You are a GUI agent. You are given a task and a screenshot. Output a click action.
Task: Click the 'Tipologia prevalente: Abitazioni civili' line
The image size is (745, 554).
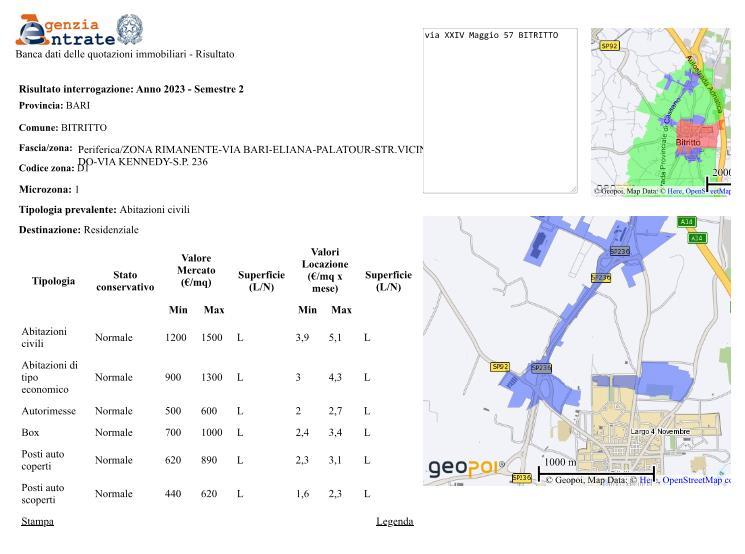tap(104, 210)
